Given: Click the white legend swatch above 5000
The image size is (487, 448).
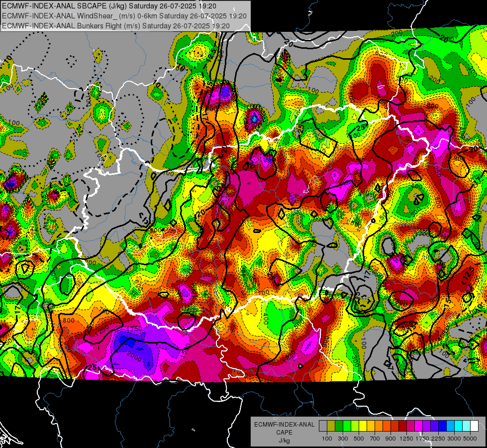Looking at the screenshot, I should pos(475,426).
